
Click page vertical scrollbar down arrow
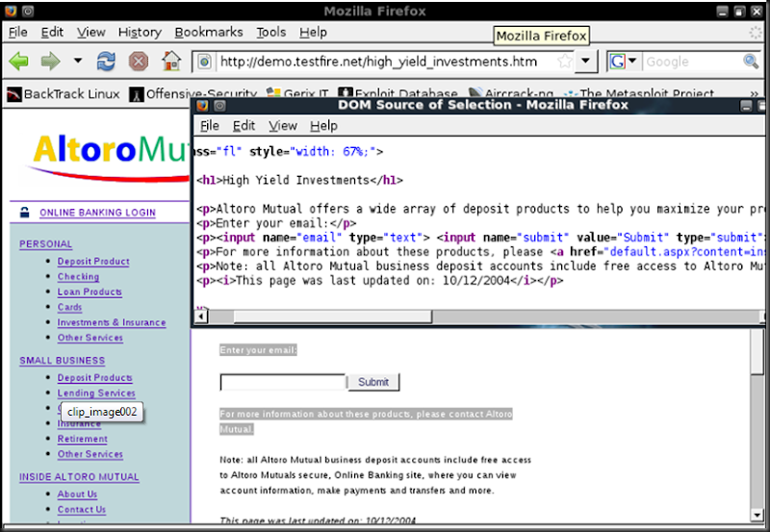point(757,516)
